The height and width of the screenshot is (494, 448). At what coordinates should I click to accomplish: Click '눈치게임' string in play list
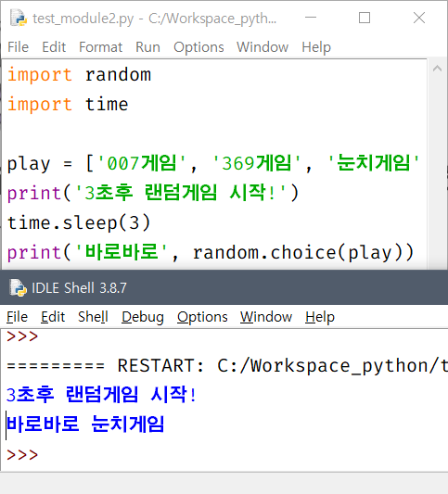(x=374, y=163)
